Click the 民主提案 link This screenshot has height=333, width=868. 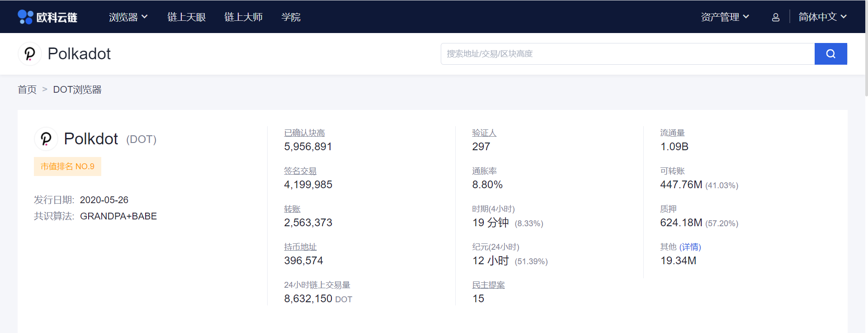(488, 285)
